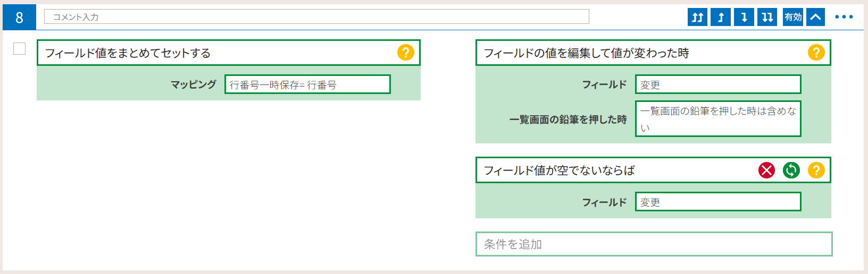Open help for フィールド値が空でないならば
This screenshot has height=274, width=868.
click(x=816, y=170)
